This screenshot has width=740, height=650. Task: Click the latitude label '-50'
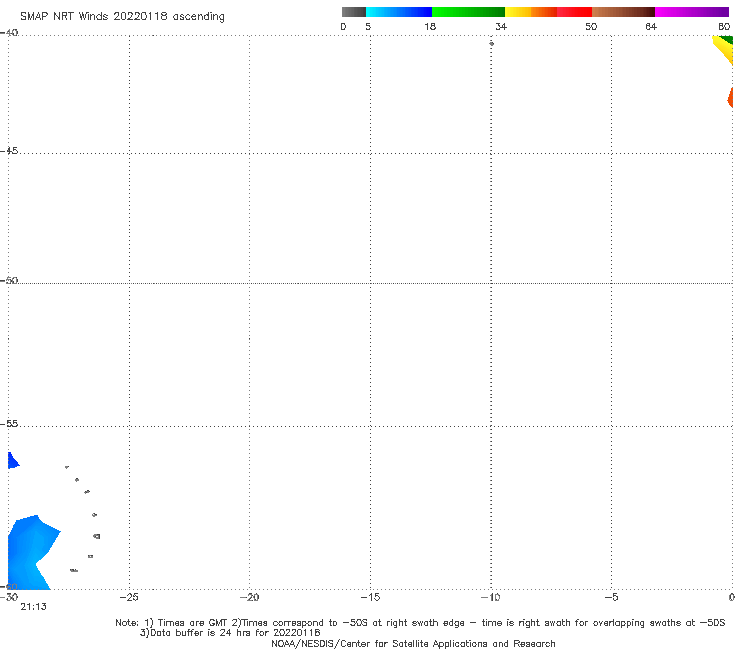(x=9, y=280)
